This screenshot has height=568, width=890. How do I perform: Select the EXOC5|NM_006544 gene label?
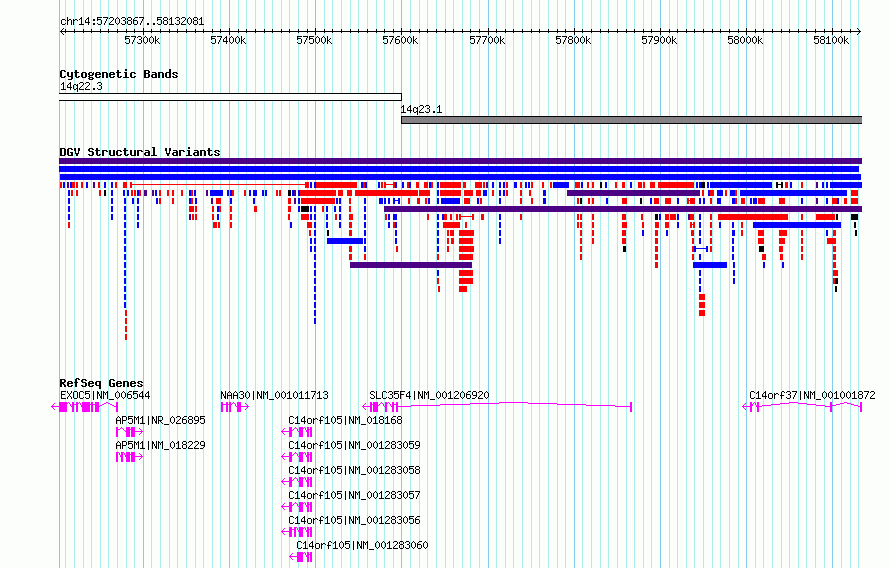click(x=105, y=395)
